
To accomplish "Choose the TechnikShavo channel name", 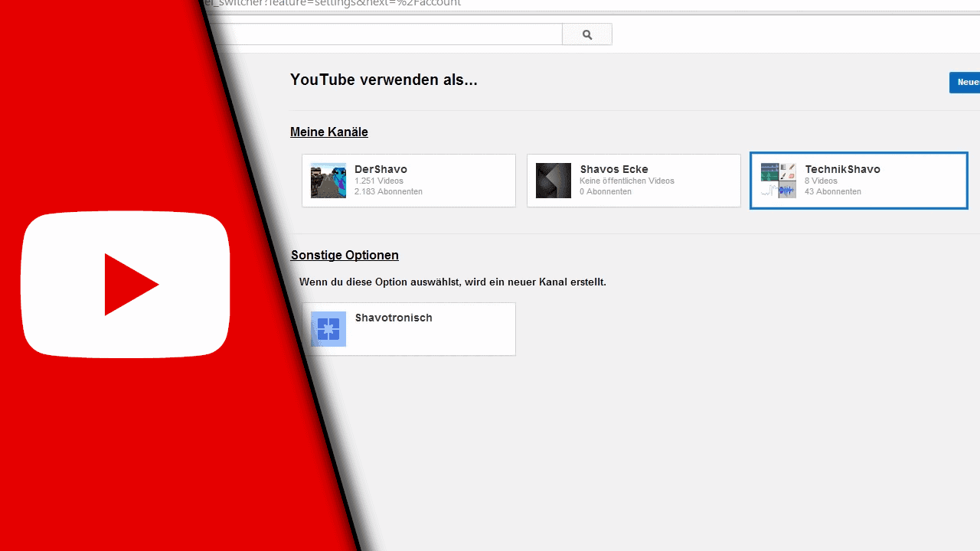I will click(842, 169).
